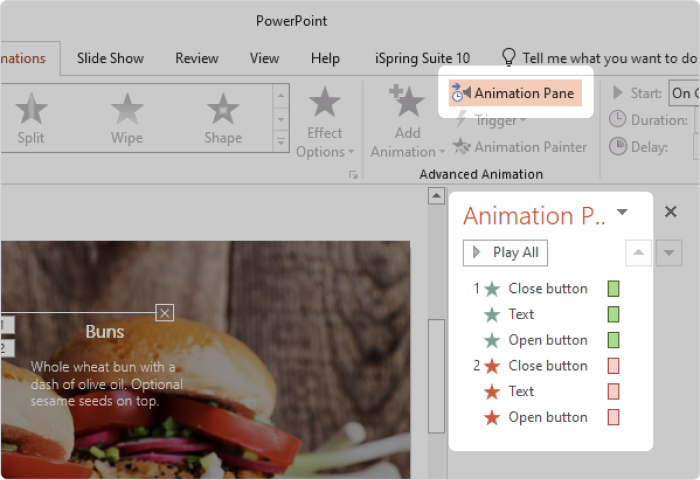The height and width of the screenshot is (480, 700).
Task: Click animation order tag 1 on slide
Action: (x=6, y=325)
